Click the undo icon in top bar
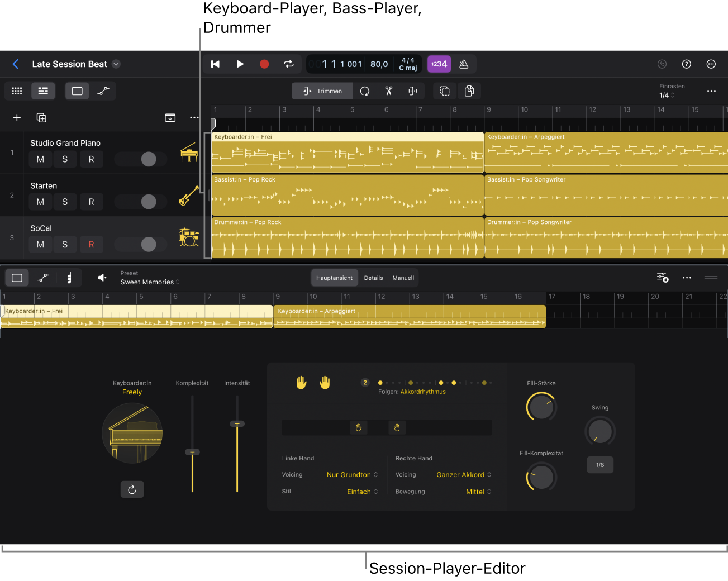 662,64
